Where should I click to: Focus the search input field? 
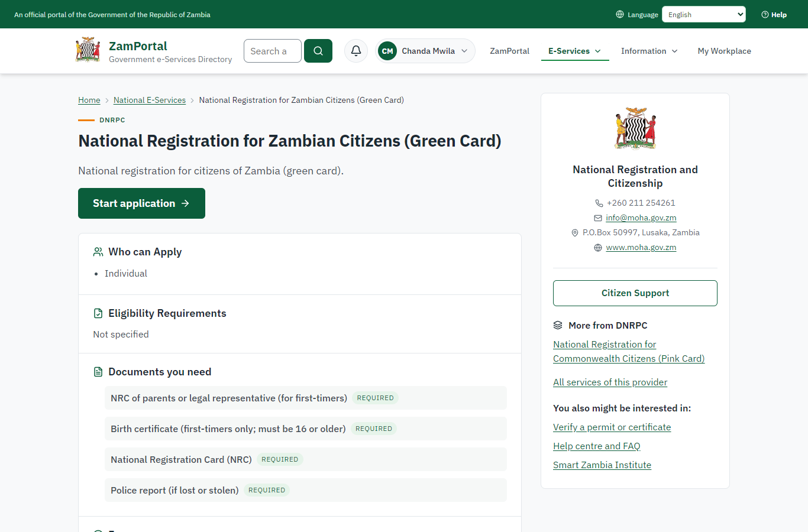tap(273, 51)
